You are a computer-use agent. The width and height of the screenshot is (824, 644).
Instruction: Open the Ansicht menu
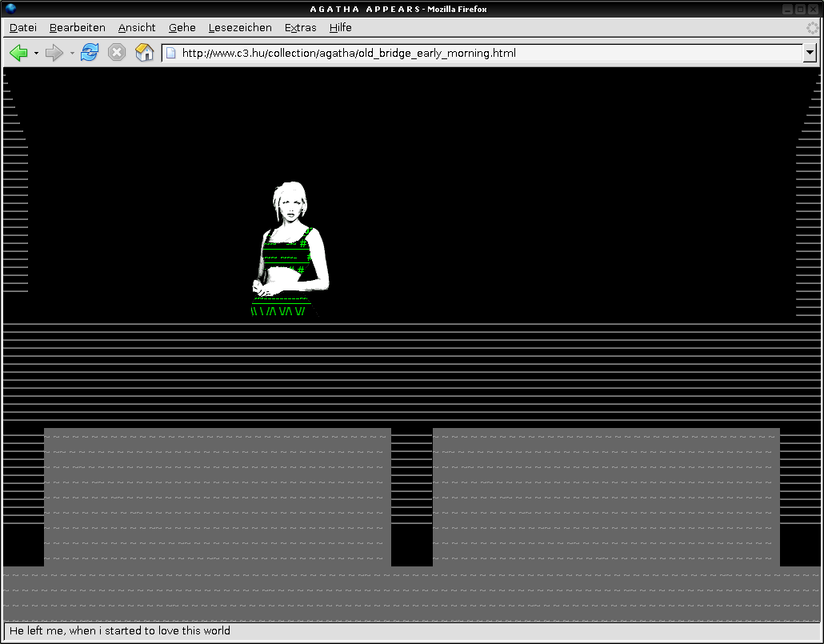pyautogui.click(x=137, y=28)
